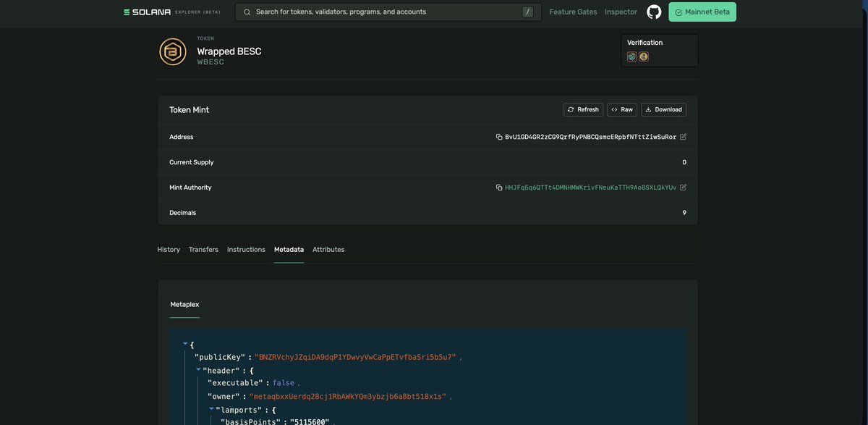
Task: Switch to the Instructions tab
Action: click(x=246, y=250)
